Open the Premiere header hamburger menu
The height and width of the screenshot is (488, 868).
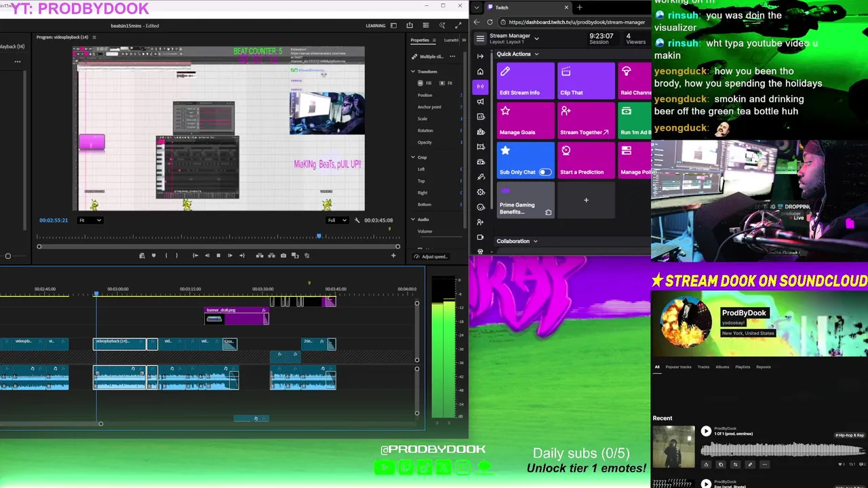(x=425, y=26)
